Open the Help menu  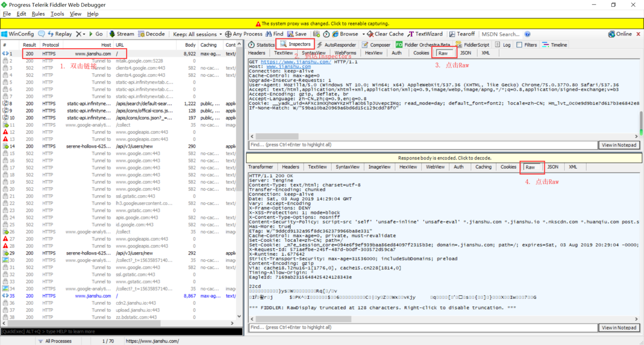pyautogui.click(x=92, y=14)
